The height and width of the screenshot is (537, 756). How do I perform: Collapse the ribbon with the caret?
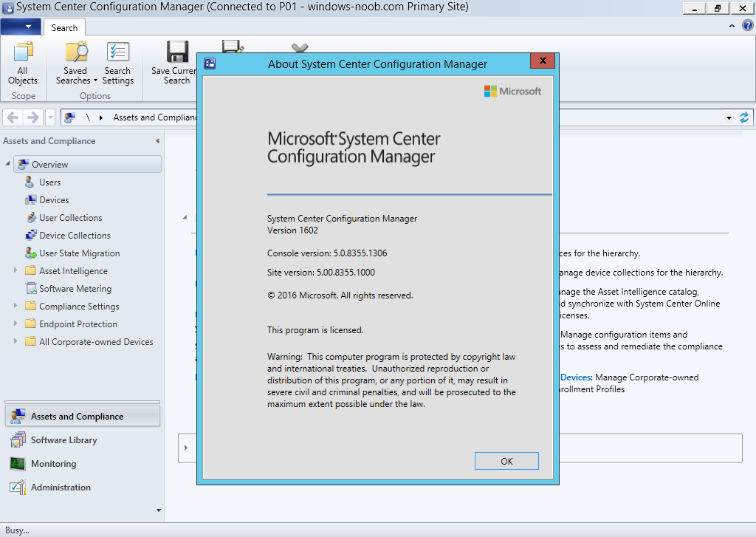click(x=732, y=26)
